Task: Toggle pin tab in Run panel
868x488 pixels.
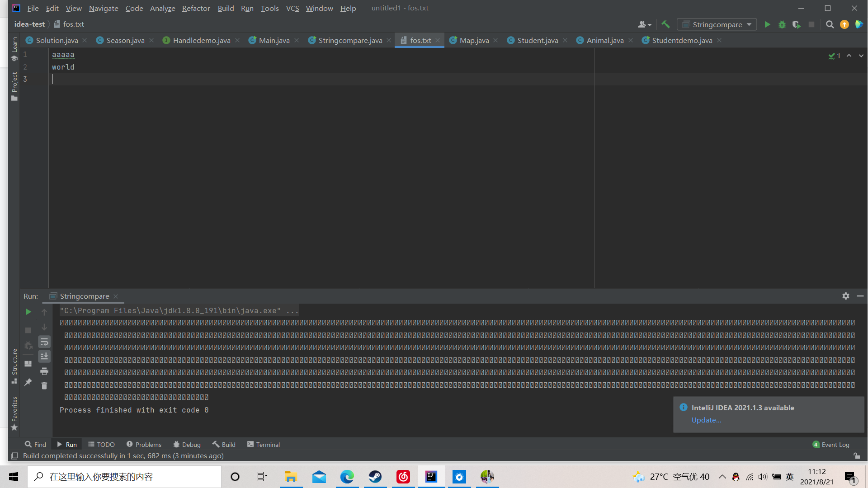Action: 28,382
